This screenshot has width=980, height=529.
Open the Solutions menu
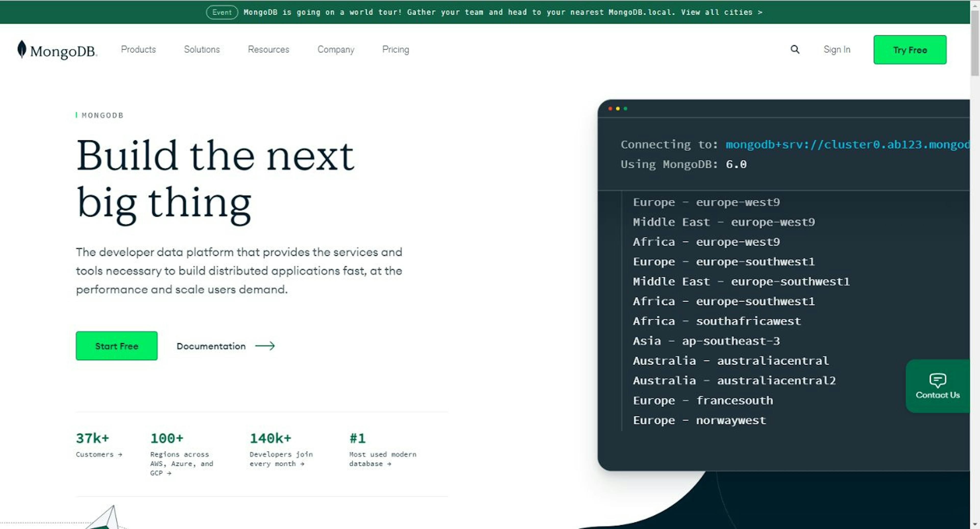pos(202,49)
